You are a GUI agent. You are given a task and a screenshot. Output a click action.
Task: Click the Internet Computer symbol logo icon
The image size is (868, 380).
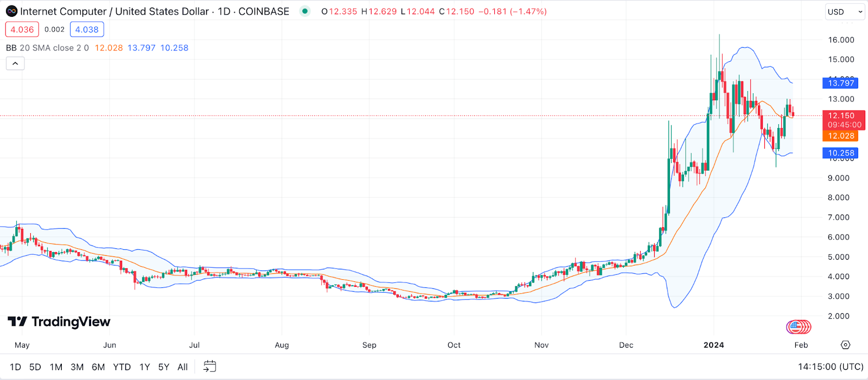click(11, 11)
